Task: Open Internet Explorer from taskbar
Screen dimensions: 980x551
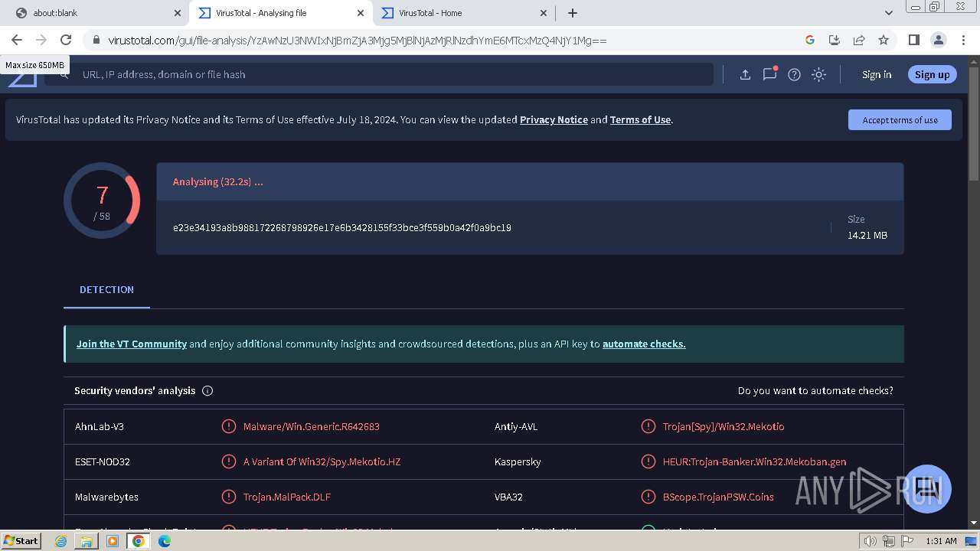Action: tap(61, 540)
